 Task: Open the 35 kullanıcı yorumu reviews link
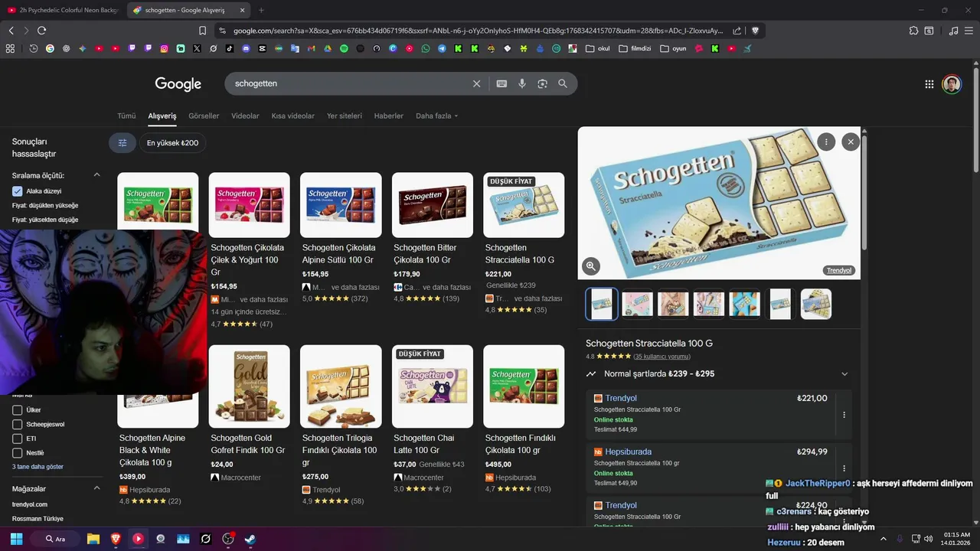coord(662,357)
